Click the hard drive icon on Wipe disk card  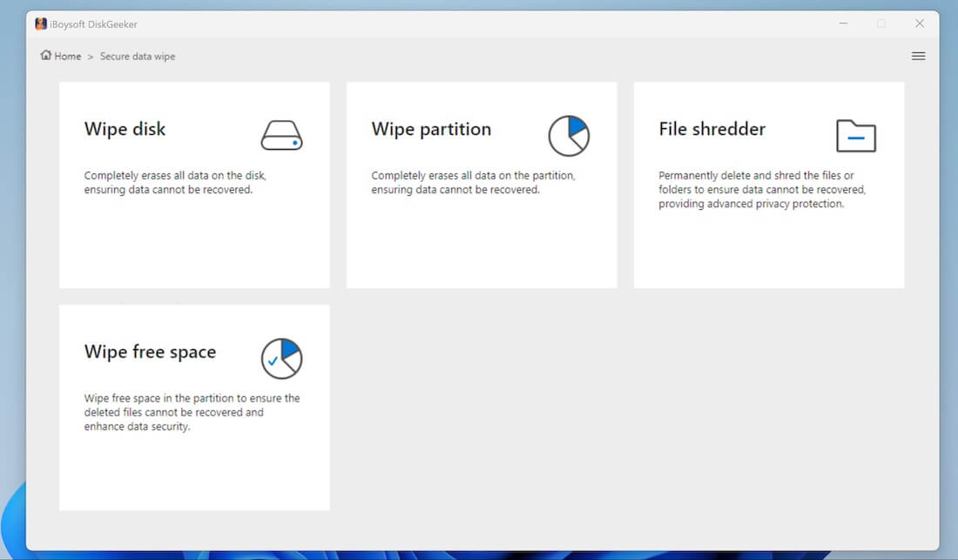pos(281,136)
